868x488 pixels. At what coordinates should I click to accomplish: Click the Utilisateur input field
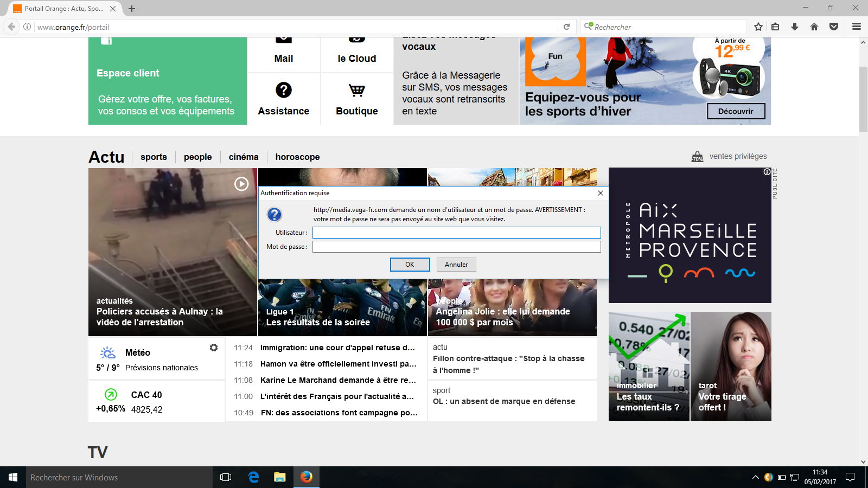(x=456, y=233)
